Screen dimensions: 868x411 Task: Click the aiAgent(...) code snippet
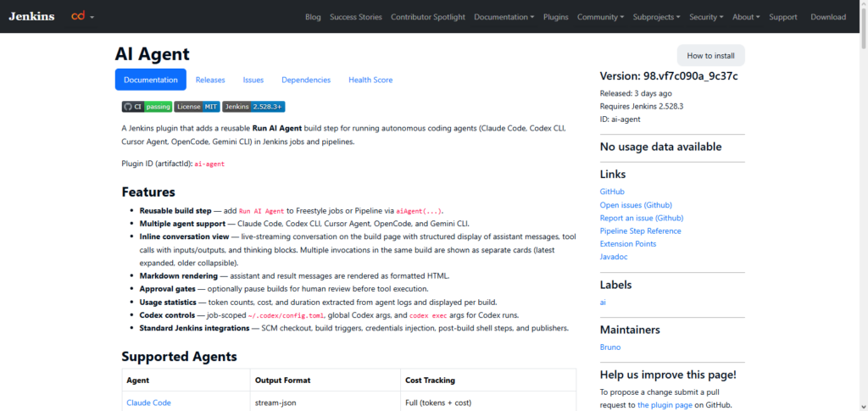420,211
